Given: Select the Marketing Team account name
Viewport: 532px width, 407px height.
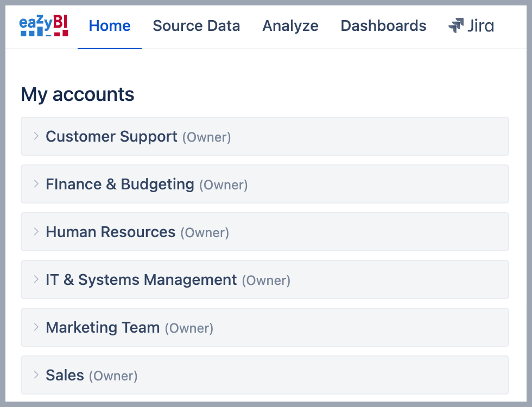Looking at the screenshot, I should click(x=103, y=327).
